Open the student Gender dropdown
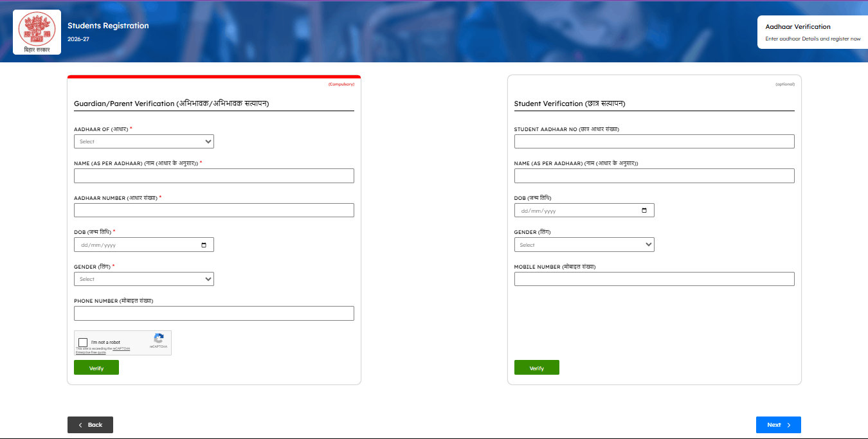This screenshot has height=439, width=868. tap(584, 245)
